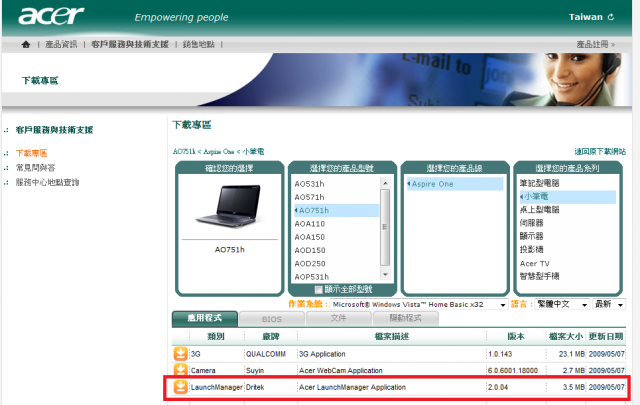
Task: Download the LaunchManager file icon
Action: pos(180,387)
